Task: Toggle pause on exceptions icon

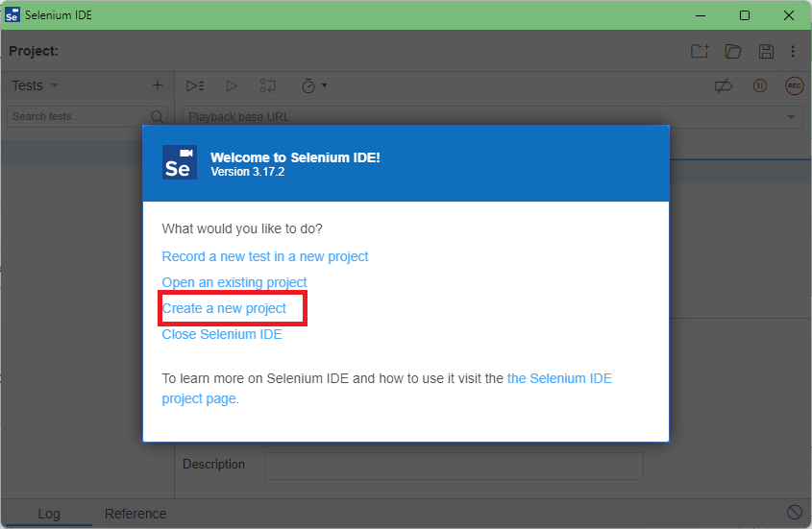Action: (760, 85)
